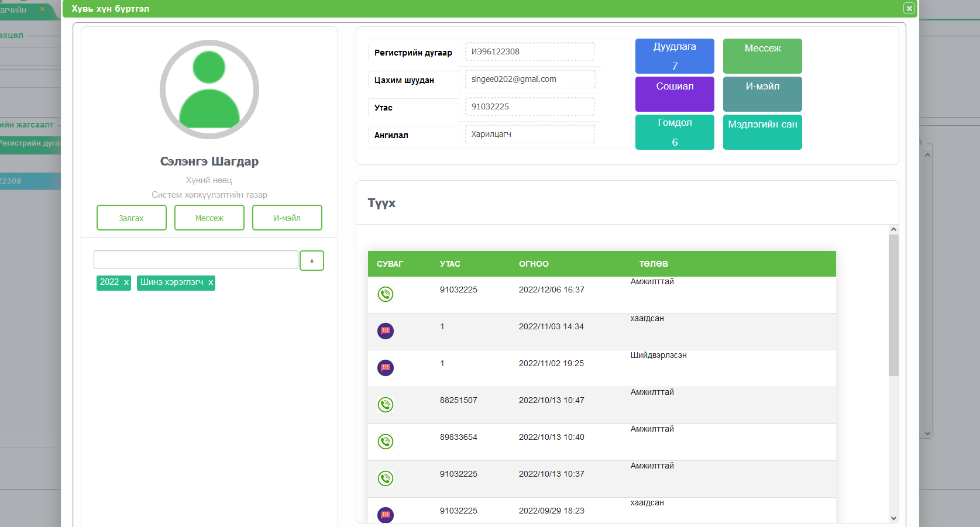Screen dimensions: 980x527
Task: Click the Хүний нөөц text
Action: tap(209, 180)
